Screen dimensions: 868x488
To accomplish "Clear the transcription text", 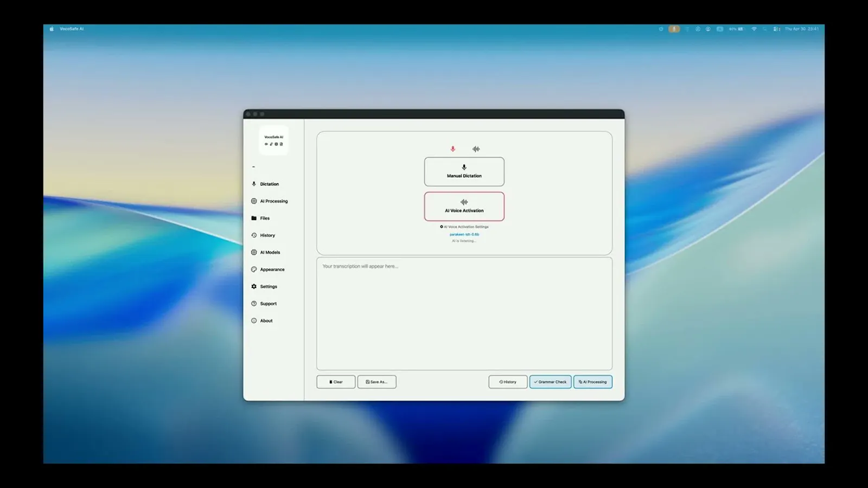I will (x=336, y=382).
